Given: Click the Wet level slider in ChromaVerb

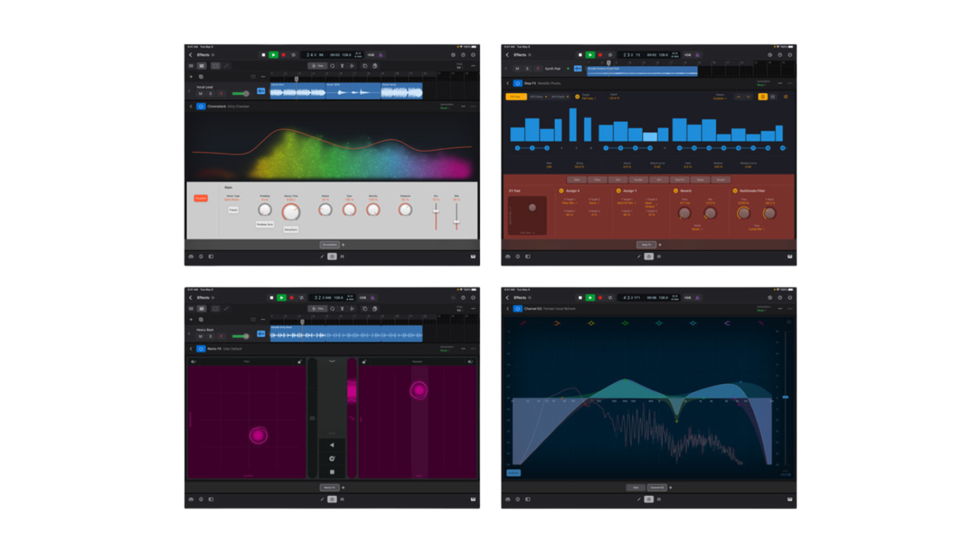Looking at the screenshot, I should pos(456,221).
